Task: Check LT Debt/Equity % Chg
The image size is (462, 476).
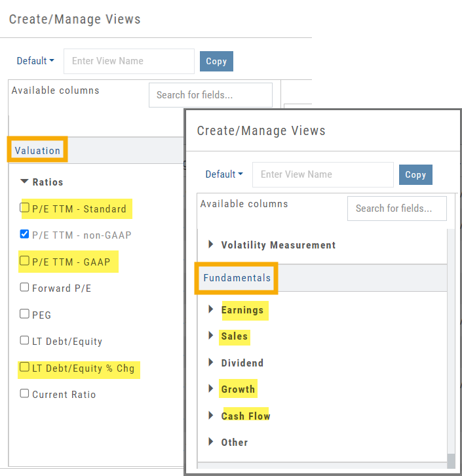Action: pos(25,367)
